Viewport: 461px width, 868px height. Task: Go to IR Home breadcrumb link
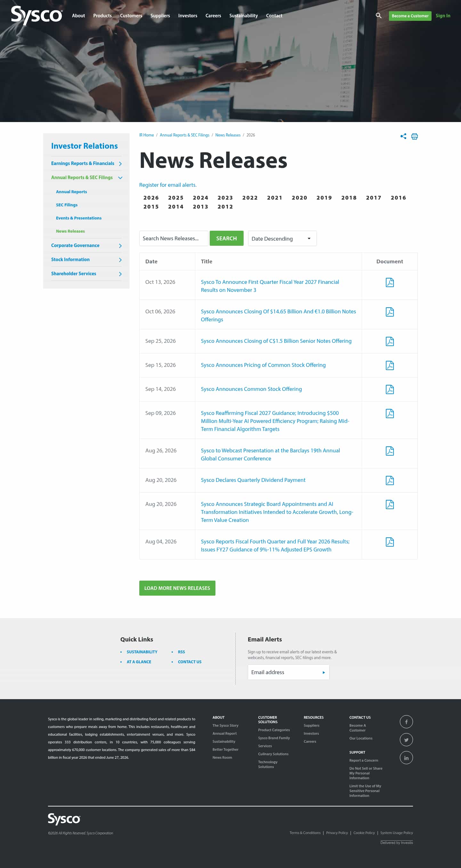[147, 135]
